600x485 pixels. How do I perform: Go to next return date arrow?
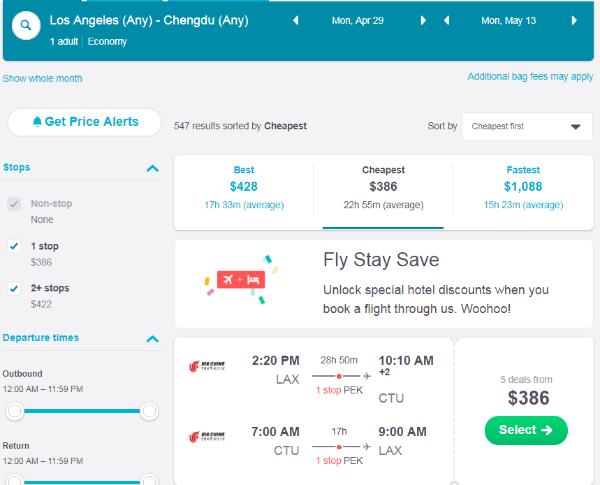pyautogui.click(x=574, y=20)
